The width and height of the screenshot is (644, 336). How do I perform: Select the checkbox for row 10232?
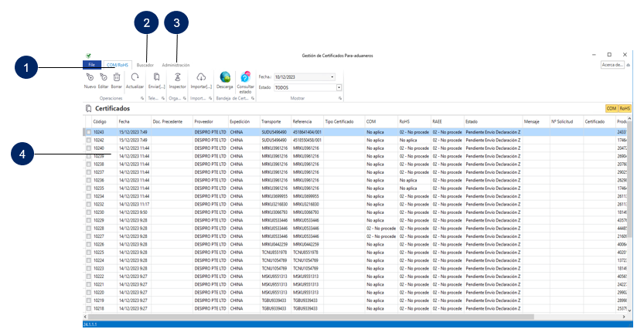89,204
